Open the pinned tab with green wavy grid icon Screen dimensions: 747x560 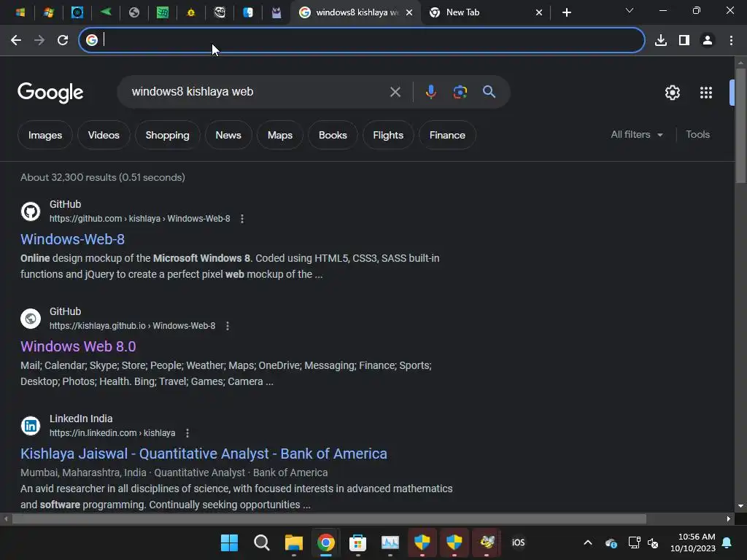point(163,12)
